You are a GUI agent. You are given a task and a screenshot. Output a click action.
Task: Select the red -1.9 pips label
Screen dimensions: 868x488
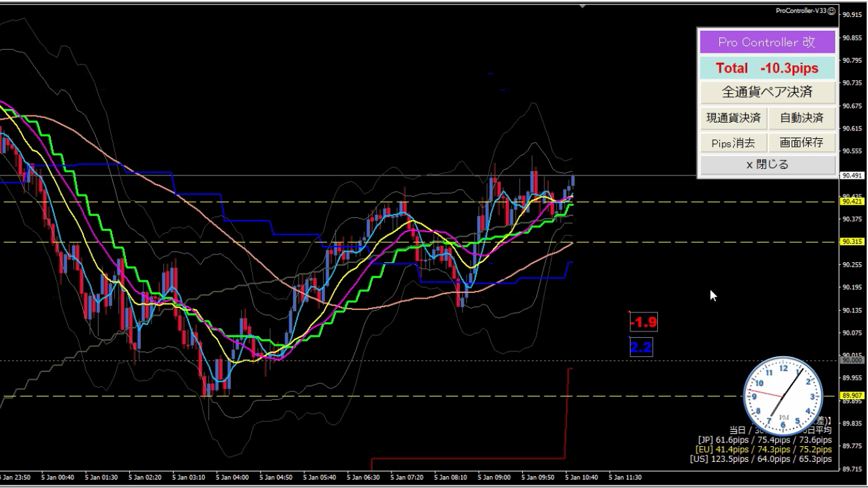643,322
